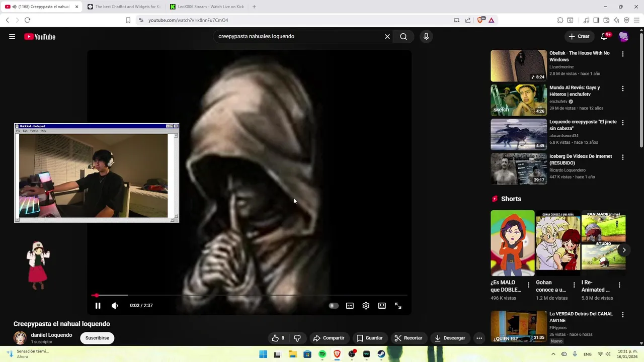The height and width of the screenshot is (362, 644).
Task: Open Spotify from the taskbar
Action: coord(322,354)
